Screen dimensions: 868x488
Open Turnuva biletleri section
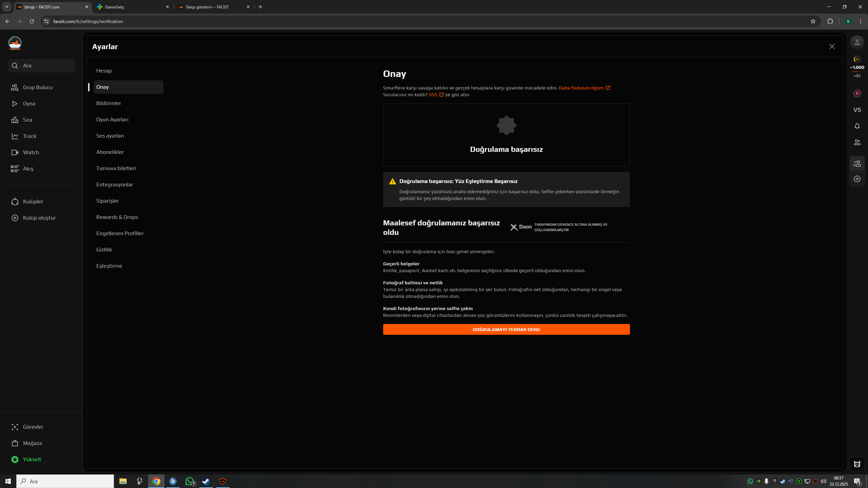[128, 168]
